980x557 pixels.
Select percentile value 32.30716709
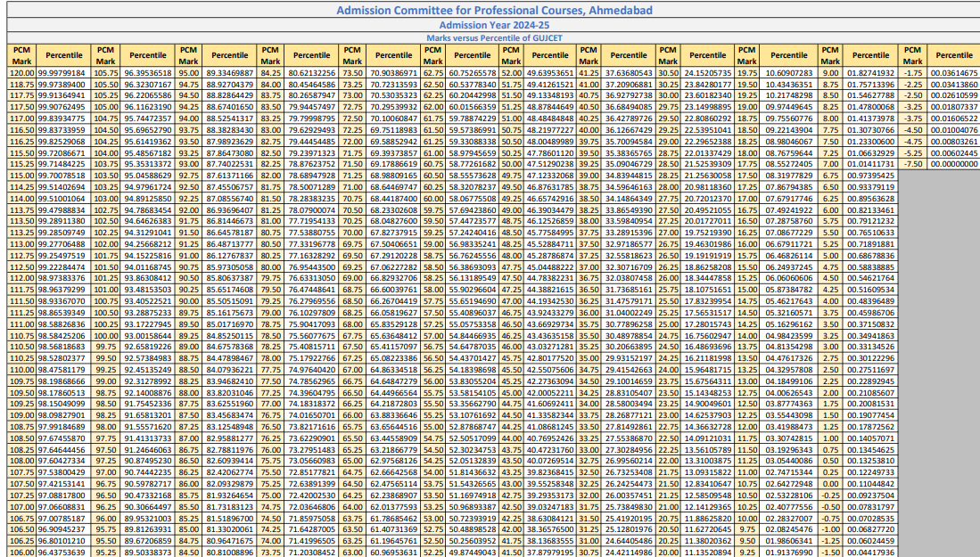[x=628, y=266]
